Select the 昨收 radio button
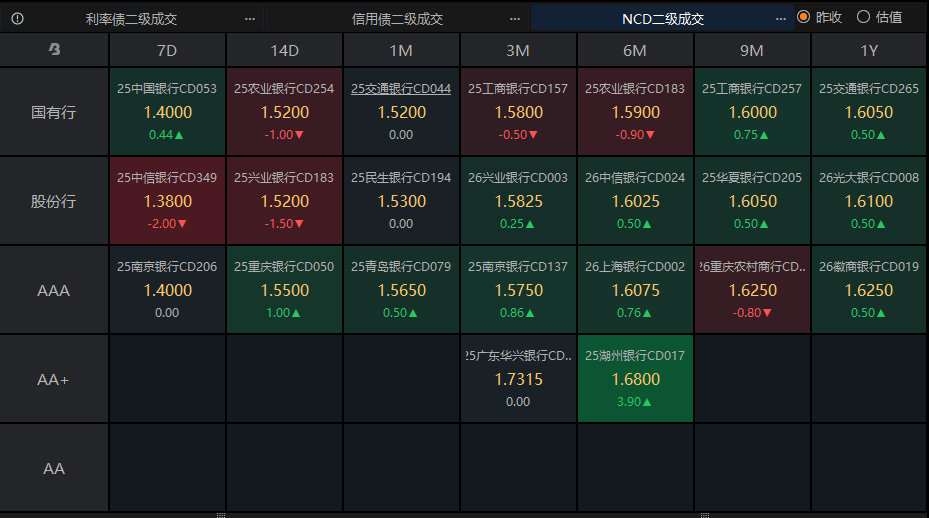929x518 pixels. tap(803, 17)
